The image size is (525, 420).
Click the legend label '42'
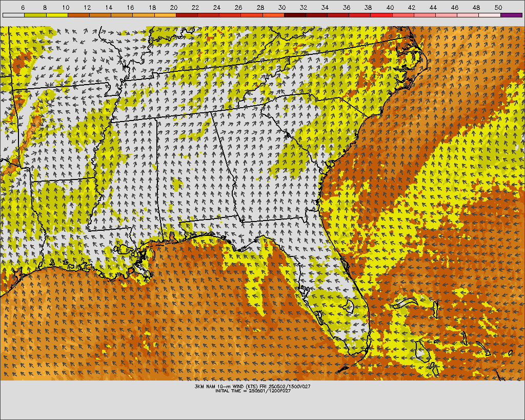click(412, 7)
